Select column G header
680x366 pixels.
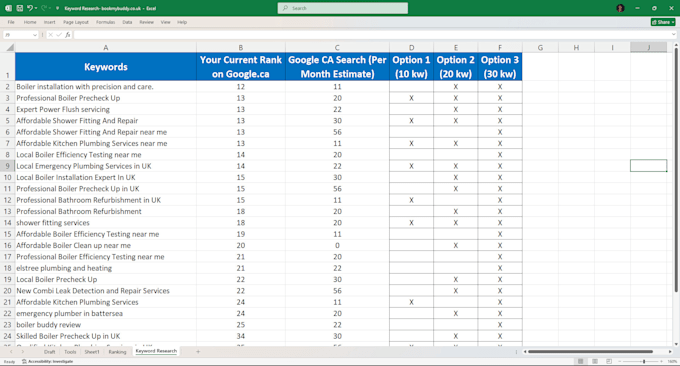click(x=540, y=48)
